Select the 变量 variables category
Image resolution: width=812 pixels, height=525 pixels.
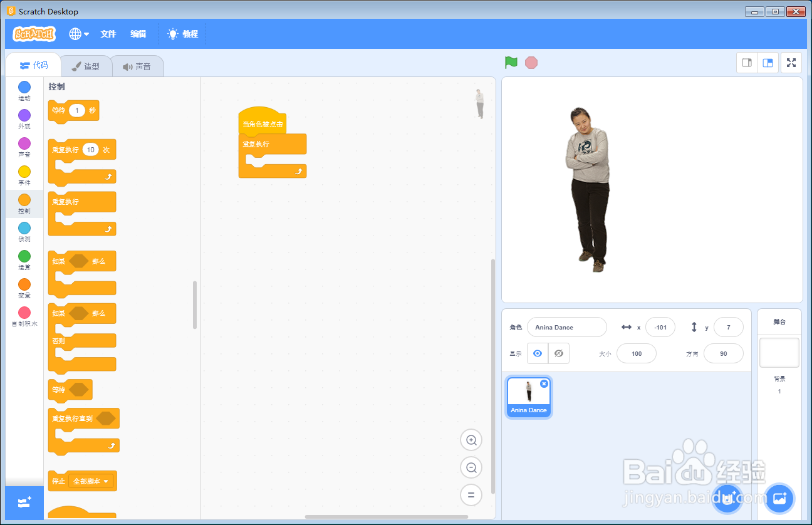pyautogui.click(x=24, y=289)
